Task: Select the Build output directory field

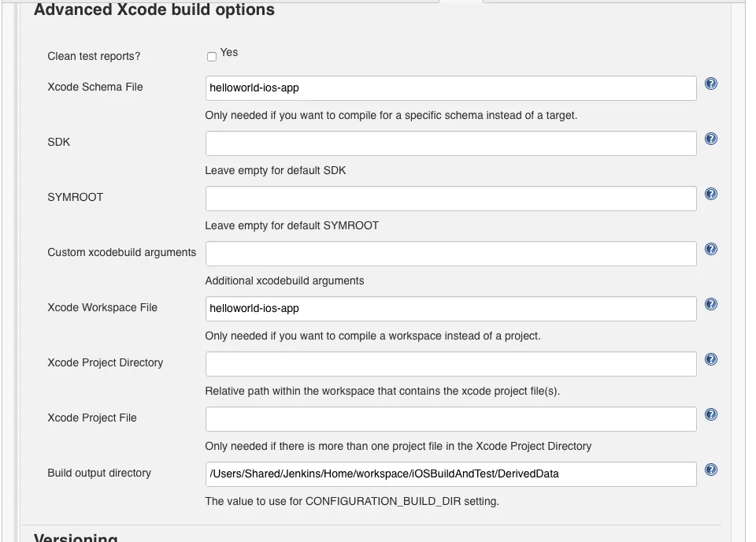Action: [x=450, y=474]
